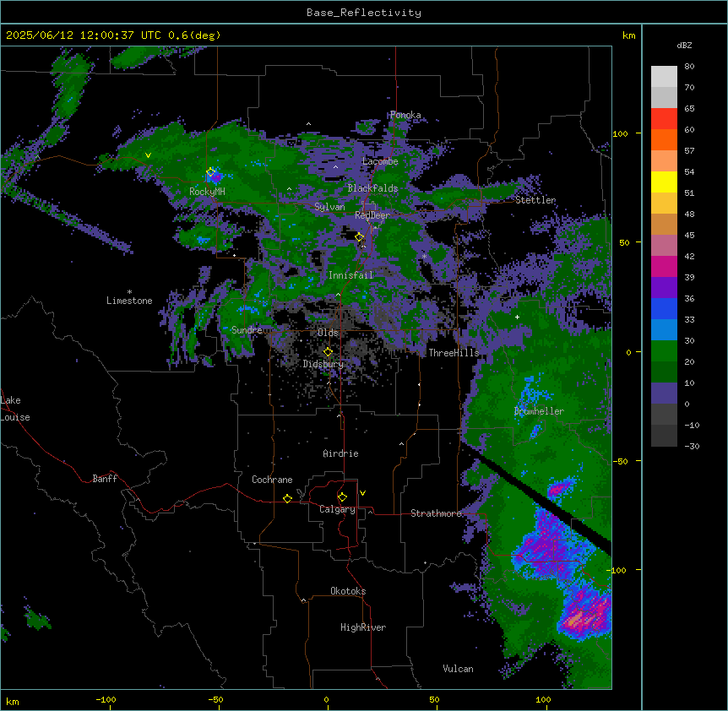This screenshot has height=711, width=728.
Task: Click the Innisfail label
Action: coord(351,275)
